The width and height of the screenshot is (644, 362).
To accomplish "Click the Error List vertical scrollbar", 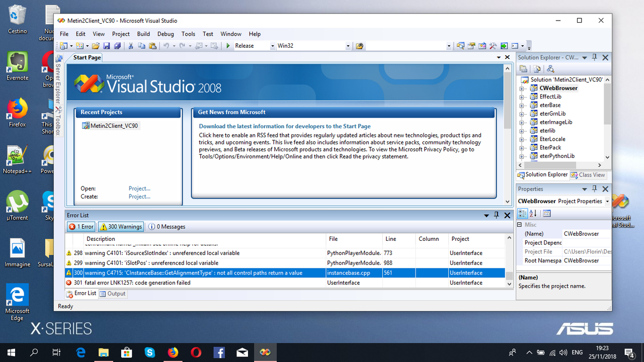I will pyautogui.click(x=509, y=260).
